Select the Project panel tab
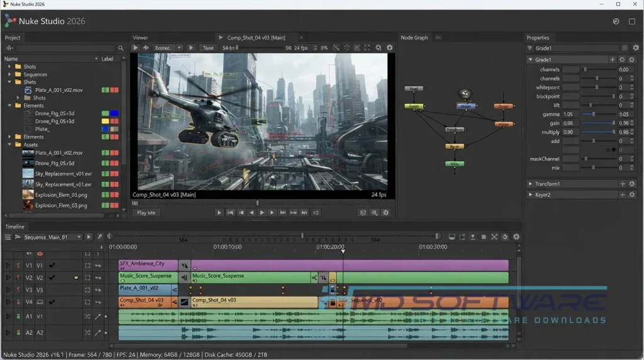Viewport: 644px width, 360px height. click(x=13, y=37)
